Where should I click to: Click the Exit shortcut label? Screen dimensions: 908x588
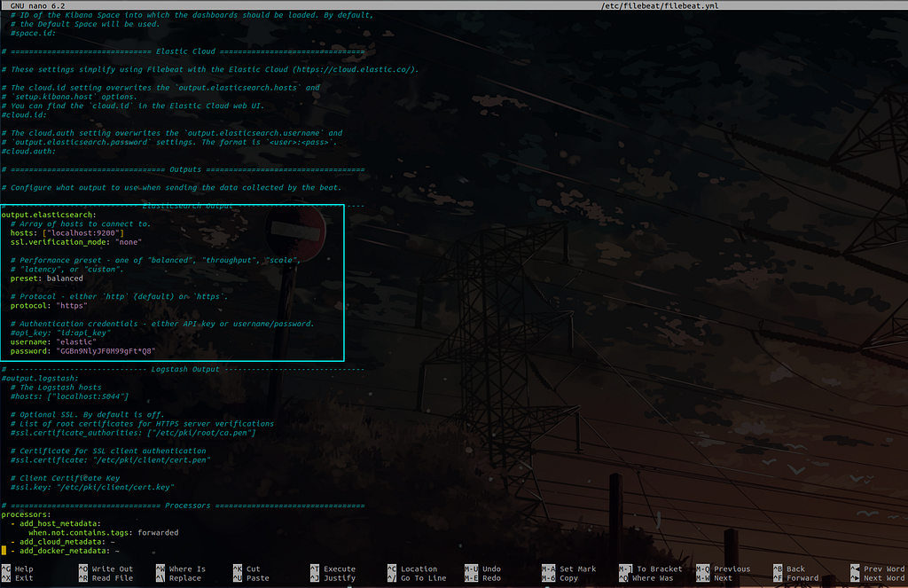[x=24, y=578]
